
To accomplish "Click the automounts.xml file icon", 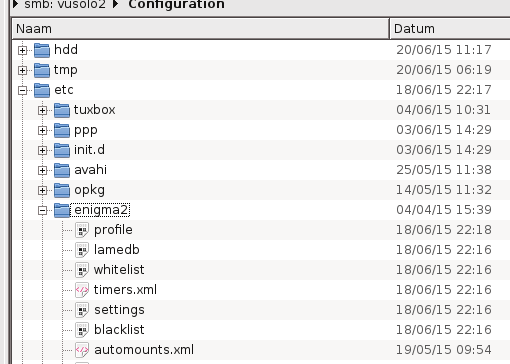I will coord(82,350).
